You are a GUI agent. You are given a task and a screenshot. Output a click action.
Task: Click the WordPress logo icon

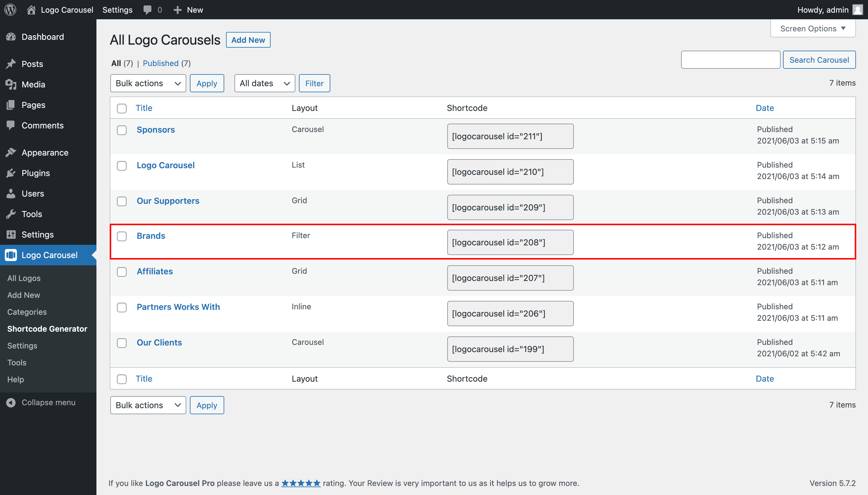pos(10,10)
